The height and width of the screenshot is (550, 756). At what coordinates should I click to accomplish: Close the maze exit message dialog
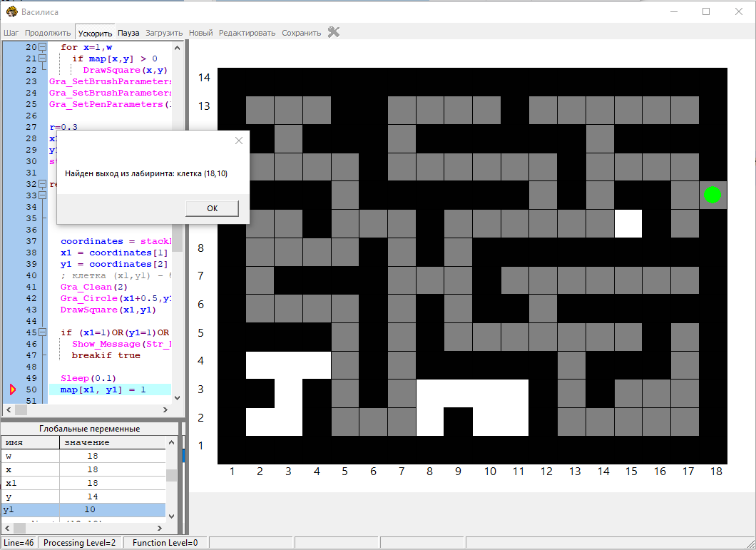239,141
